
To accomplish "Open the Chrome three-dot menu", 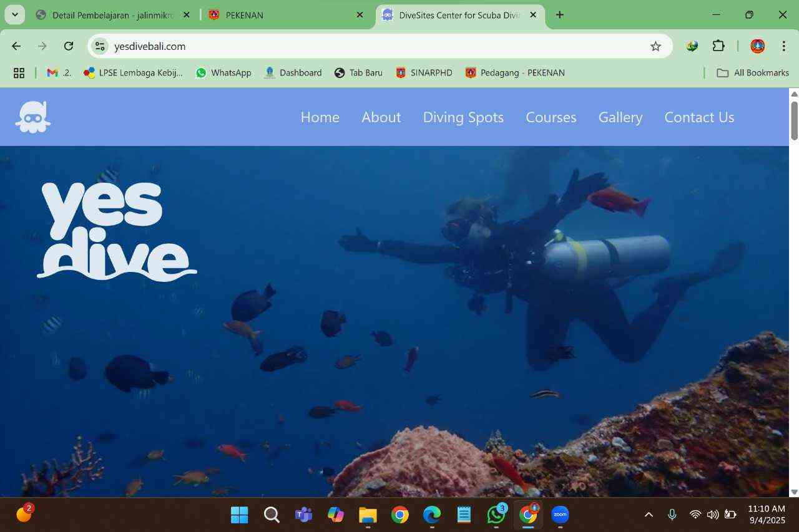I will (783, 46).
